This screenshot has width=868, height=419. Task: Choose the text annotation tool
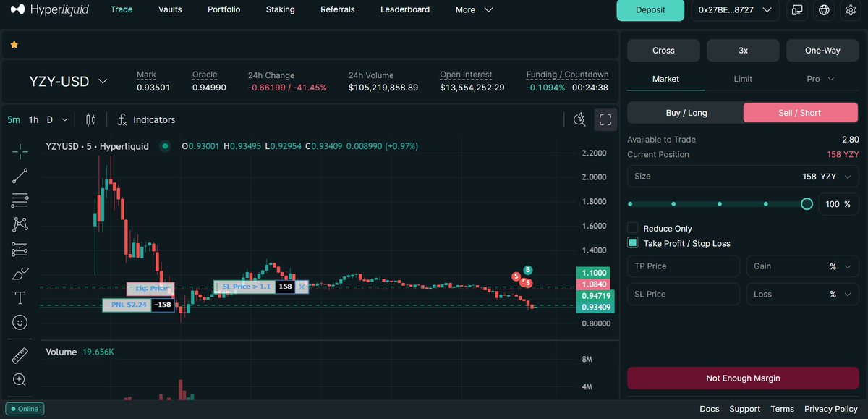[20, 297]
